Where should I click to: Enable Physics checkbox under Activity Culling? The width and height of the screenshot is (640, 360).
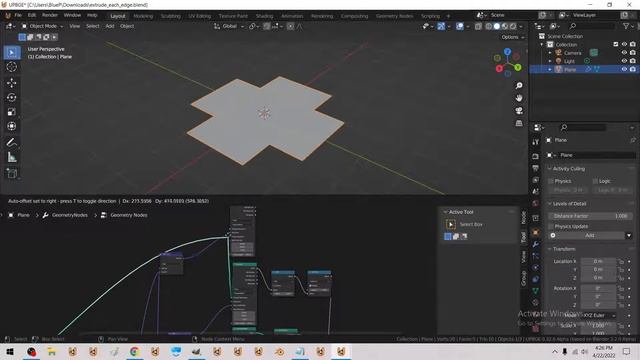(551, 181)
